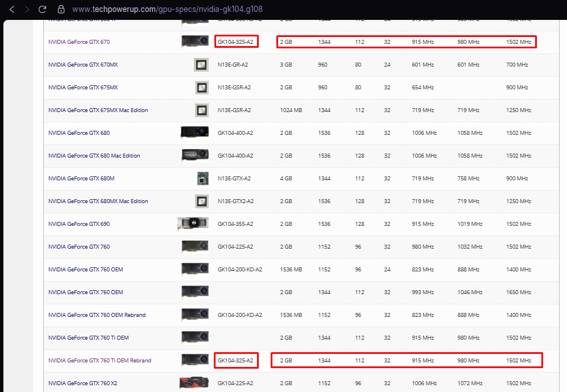Open the NVIDIA GeForce GTX 675MX link
The height and width of the screenshot is (392, 567).
click(x=83, y=88)
